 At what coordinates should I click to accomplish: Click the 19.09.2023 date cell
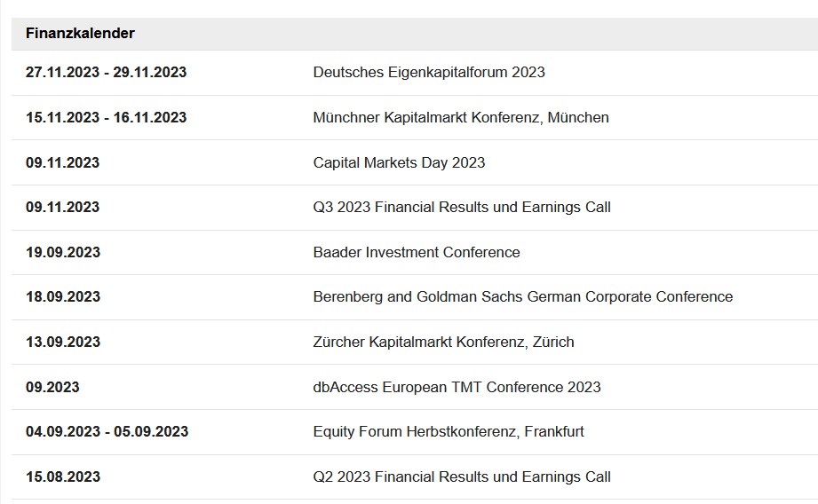tap(62, 252)
